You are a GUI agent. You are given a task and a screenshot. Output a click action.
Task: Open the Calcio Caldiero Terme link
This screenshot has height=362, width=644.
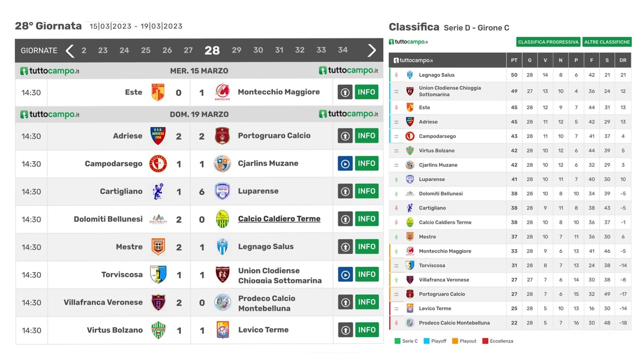click(279, 219)
